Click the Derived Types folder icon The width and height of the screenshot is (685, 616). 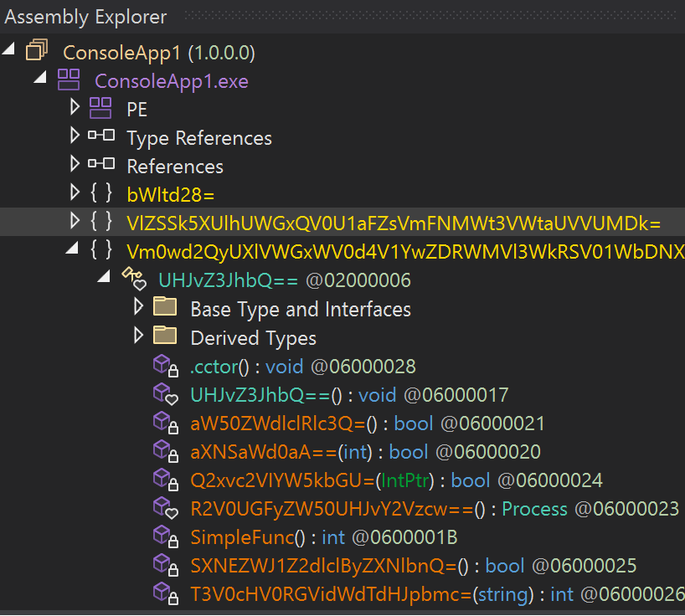tap(165, 336)
